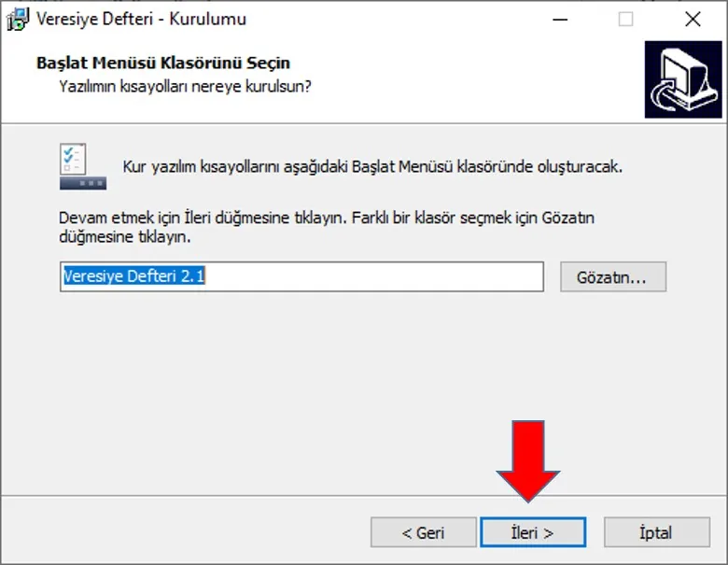This screenshot has height=565, width=728.
Task: Click the setup computer logo image
Action: pyautogui.click(x=683, y=79)
